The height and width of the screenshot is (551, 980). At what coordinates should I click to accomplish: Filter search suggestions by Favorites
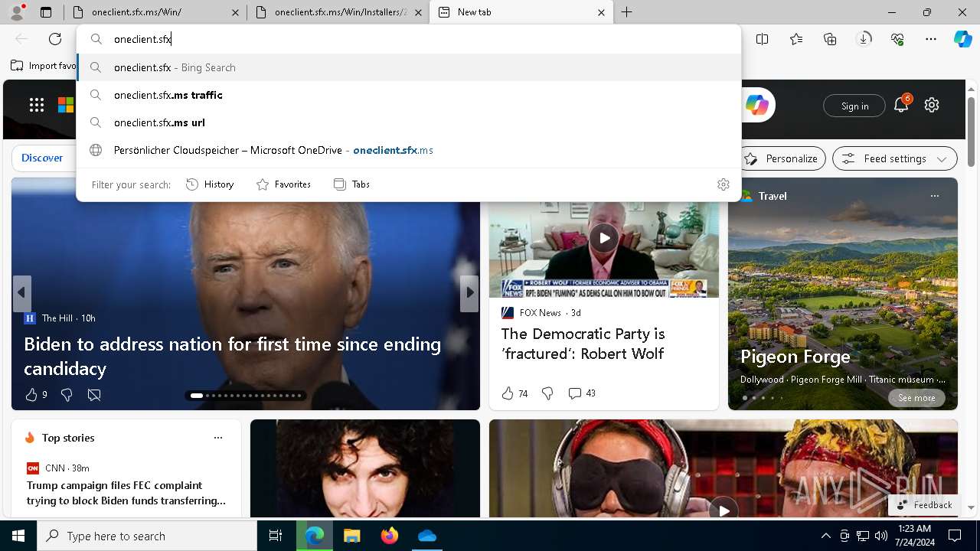pyautogui.click(x=283, y=184)
